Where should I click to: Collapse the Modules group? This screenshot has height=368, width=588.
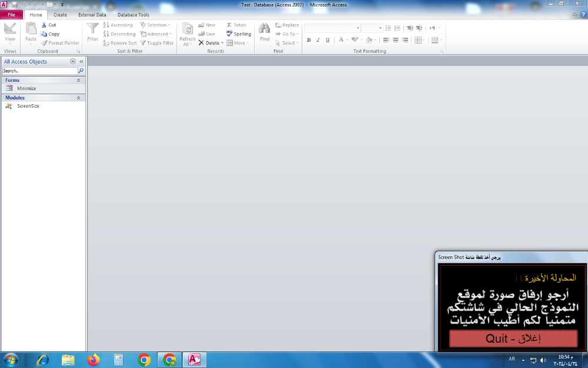click(x=78, y=98)
